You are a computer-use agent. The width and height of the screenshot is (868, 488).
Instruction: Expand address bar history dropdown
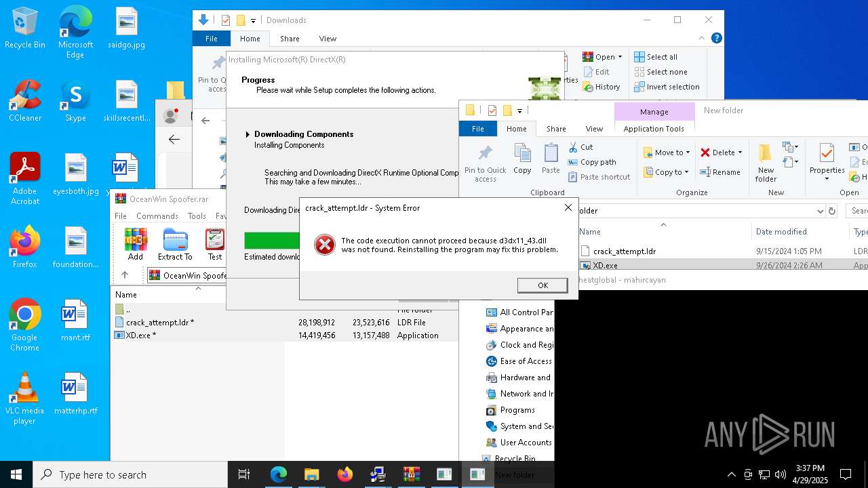[821, 211]
